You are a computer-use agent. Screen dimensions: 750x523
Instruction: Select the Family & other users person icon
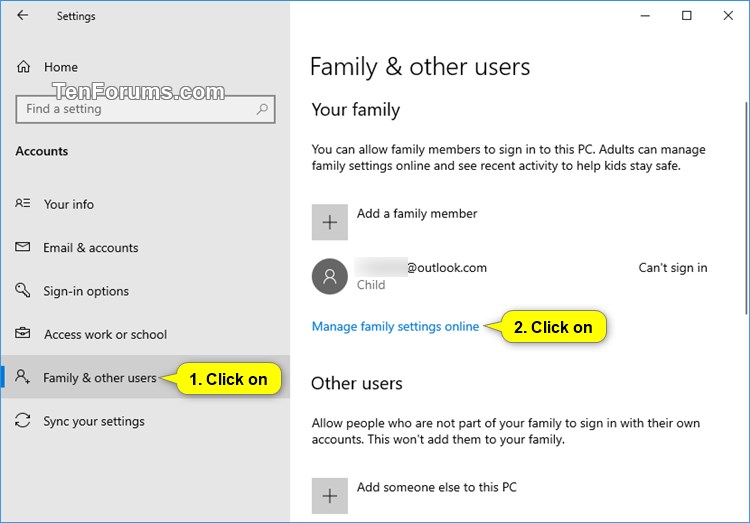pos(22,377)
